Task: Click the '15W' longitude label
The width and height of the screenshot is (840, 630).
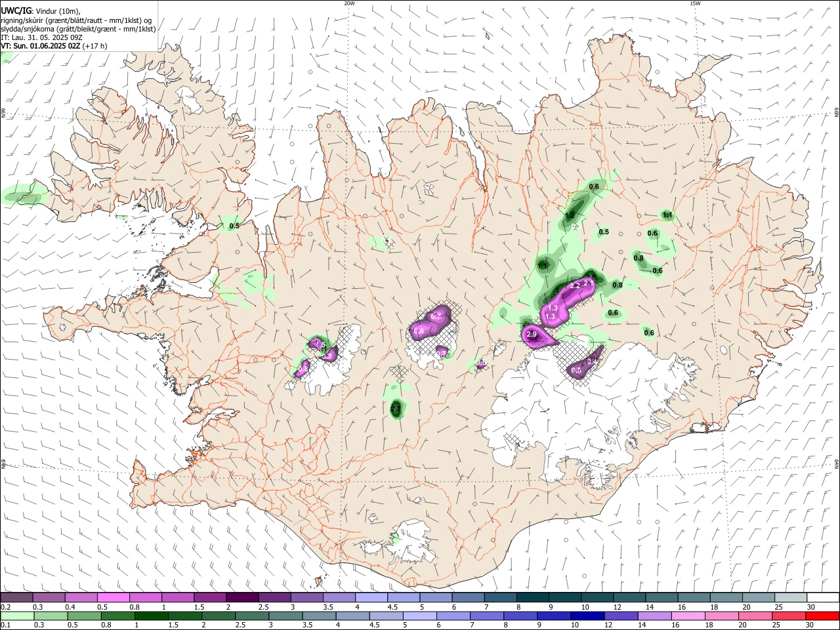Action: (x=695, y=3)
